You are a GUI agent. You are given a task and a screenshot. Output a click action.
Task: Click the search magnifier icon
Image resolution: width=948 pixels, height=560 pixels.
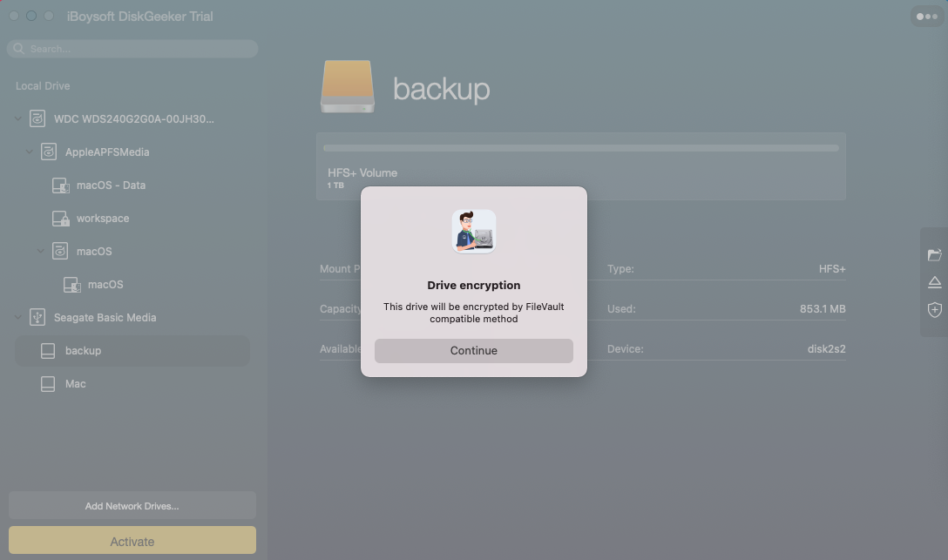19,48
